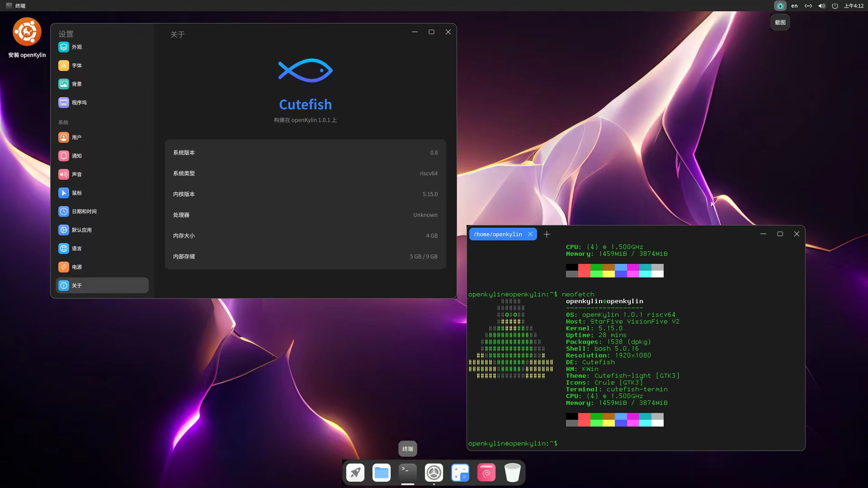Open the file manager from dock
868x488 pixels.
coord(382,473)
